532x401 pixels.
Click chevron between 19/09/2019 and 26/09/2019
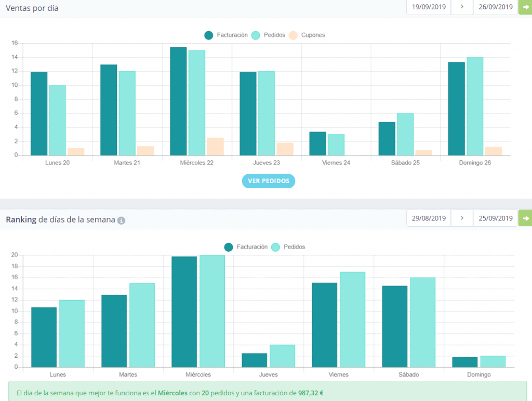click(462, 7)
